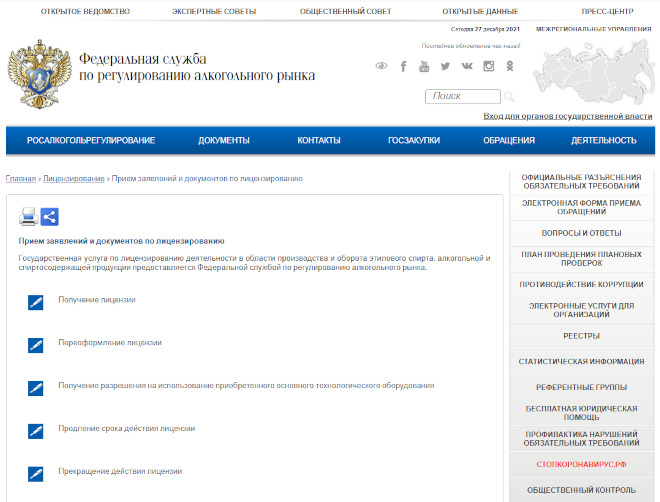Image resolution: width=660 pixels, height=502 pixels.
Task: Click the printer icon to print page
Action: click(29, 217)
